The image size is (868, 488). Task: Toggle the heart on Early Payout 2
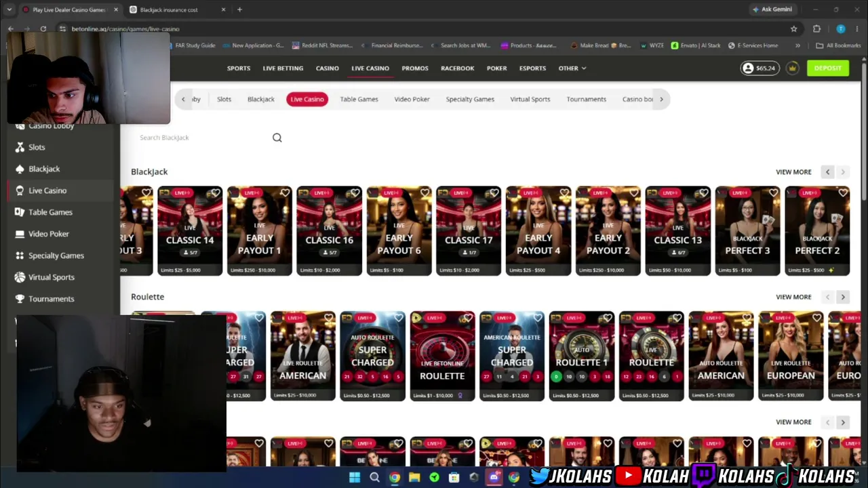click(x=635, y=193)
